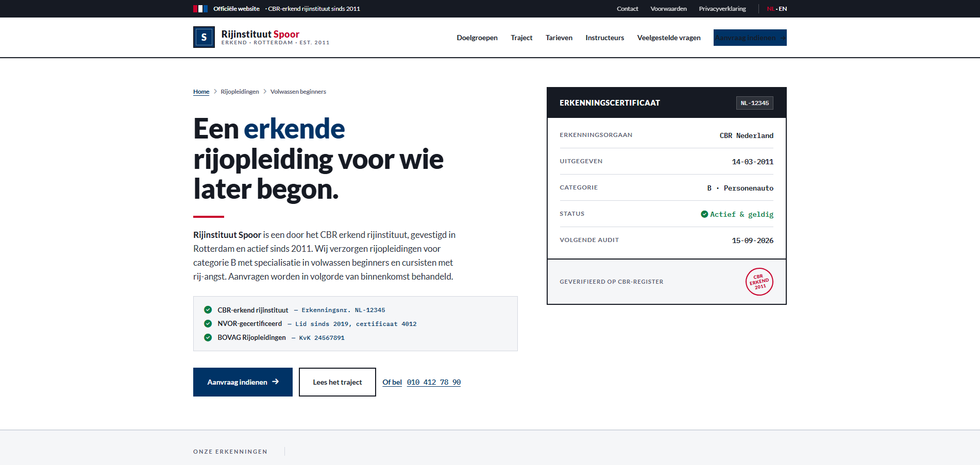The image size is (980, 465).
Task: Open the Doelgroepen menu item
Action: click(477, 38)
